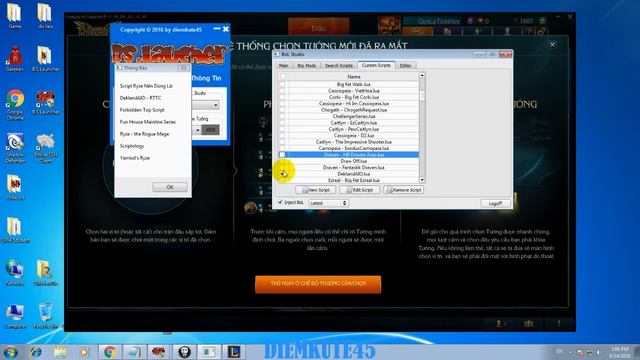
Task: Check the Caitlyn - EzCaitlyn.lua checkbox
Action: [x=282, y=122]
